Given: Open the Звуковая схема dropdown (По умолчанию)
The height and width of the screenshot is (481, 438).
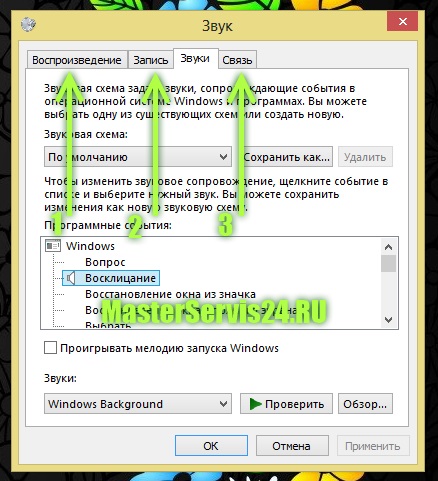Looking at the screenshot, I should [138, 157].
